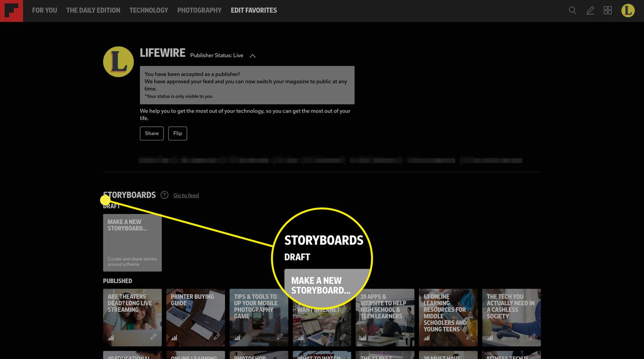
Task: Open Edit Favorites in navigation
Action: pos(254,10)
